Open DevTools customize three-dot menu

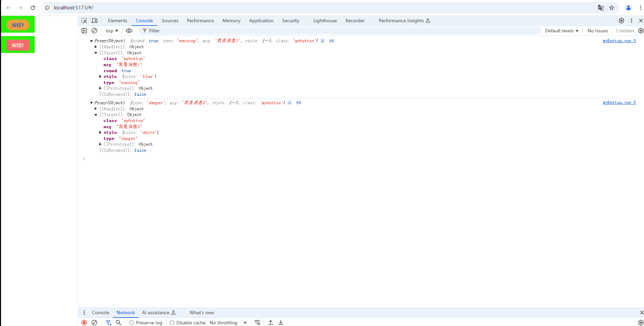point(632,21)
